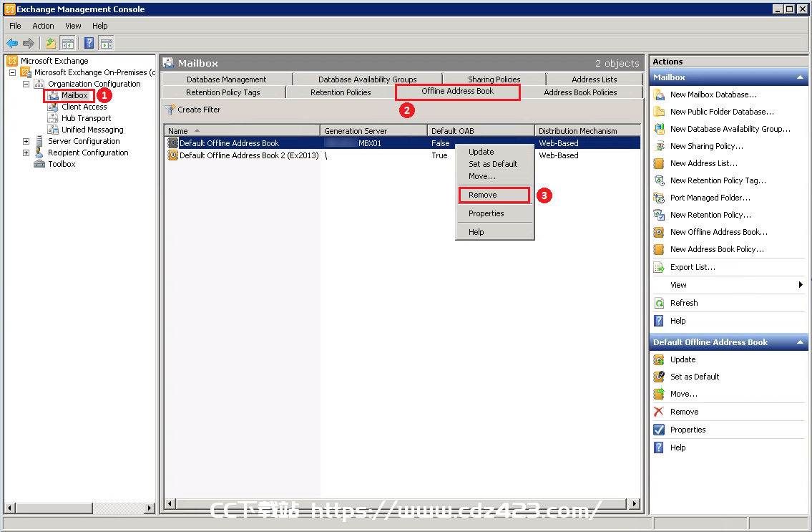Select Client Access in the console tree
Image resolution: width=812 pixels, height=532 pixels.
point(84,107)
